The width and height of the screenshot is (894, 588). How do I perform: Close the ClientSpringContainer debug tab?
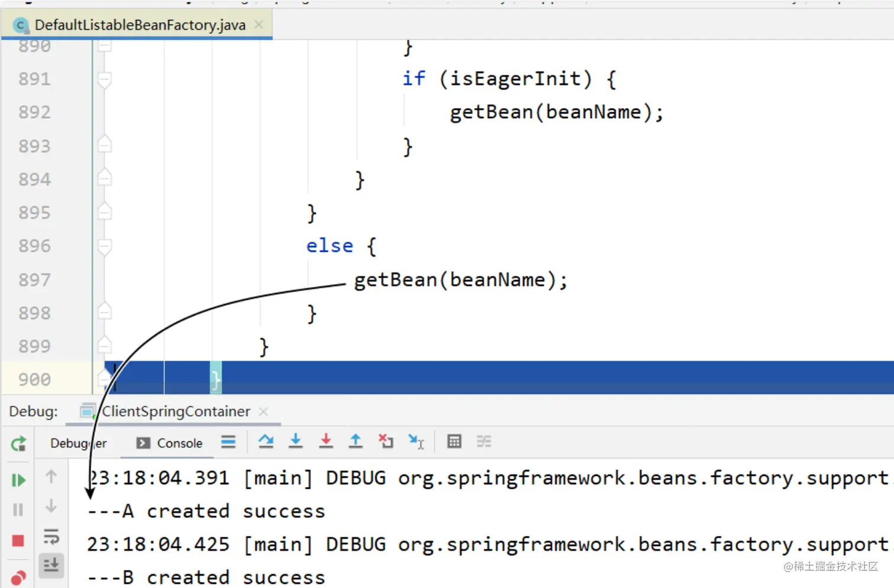[264, 411]
